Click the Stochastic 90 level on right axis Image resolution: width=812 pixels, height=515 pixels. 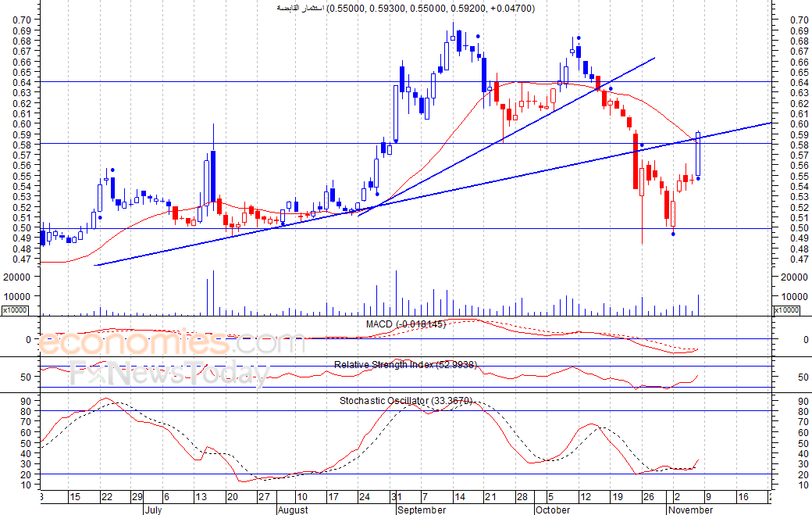803,402
